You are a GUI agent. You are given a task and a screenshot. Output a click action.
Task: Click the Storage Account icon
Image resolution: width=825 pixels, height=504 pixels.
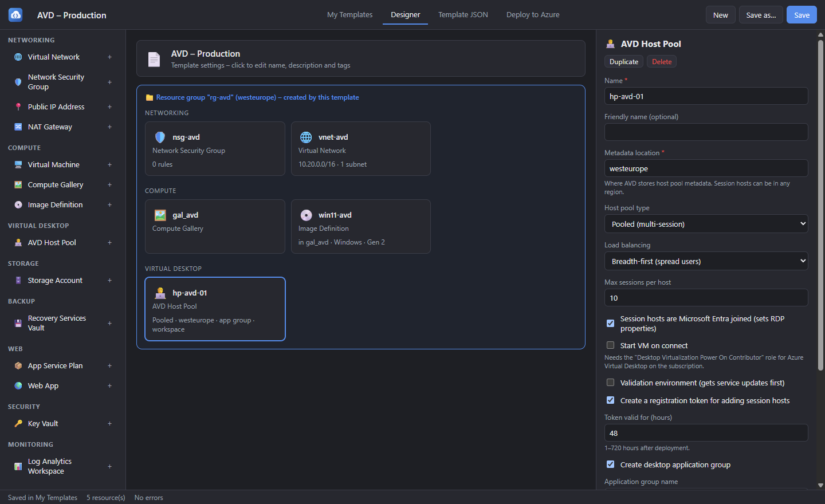click(x=18, y=281)
